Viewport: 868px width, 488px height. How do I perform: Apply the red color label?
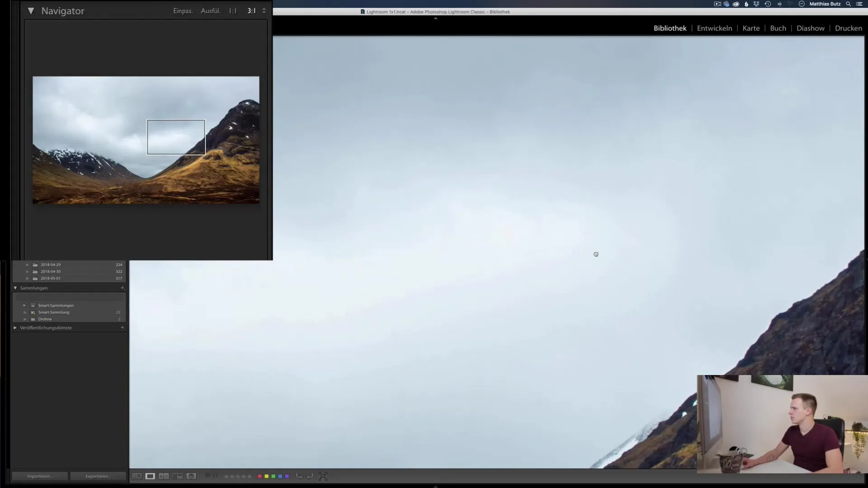260,476
